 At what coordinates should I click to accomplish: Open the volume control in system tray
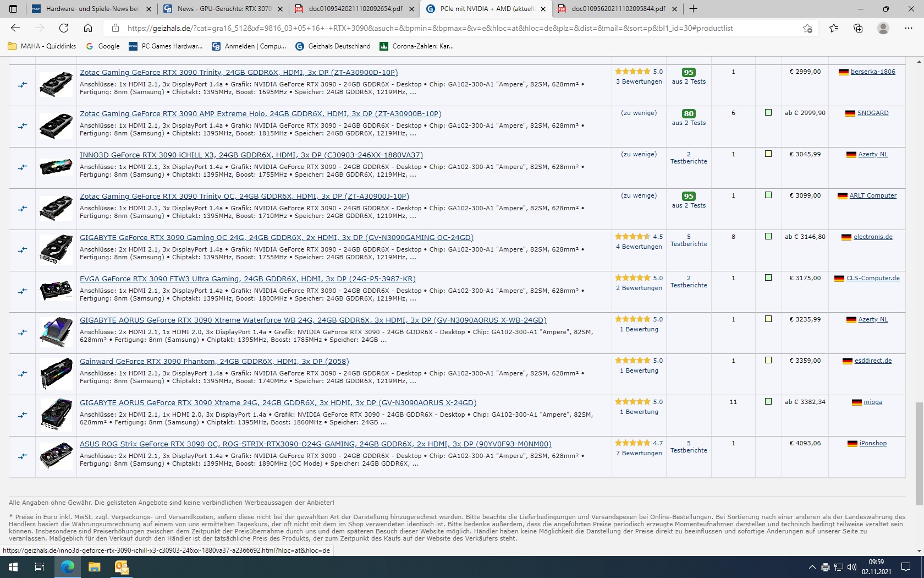(852, 567)
